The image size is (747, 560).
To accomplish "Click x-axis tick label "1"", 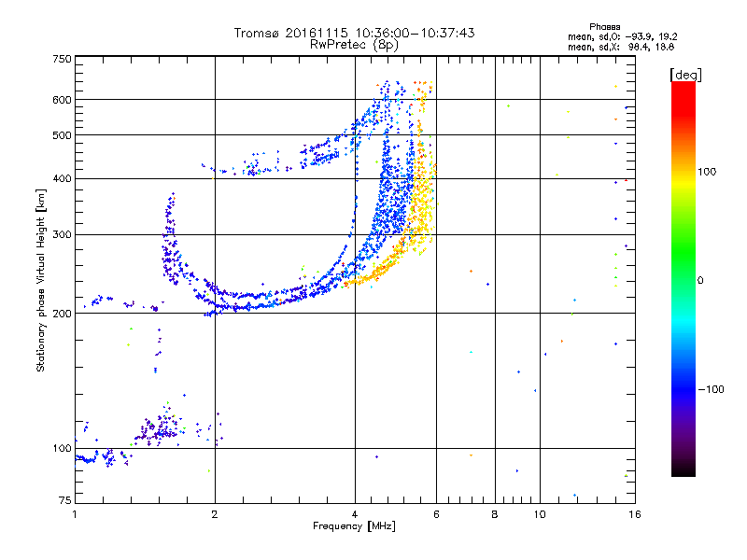I will (75, 514).
